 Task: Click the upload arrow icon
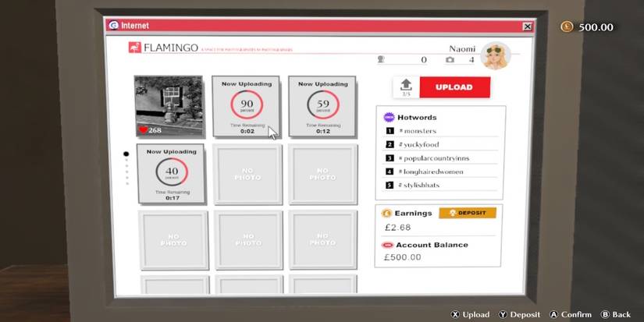click(x=405, y=85)
